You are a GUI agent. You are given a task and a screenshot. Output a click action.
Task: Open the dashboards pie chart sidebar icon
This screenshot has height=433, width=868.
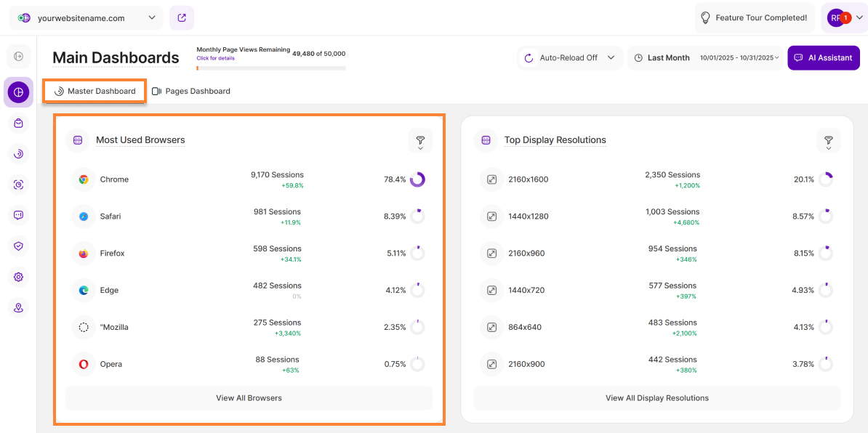click(x=19, y=92)
